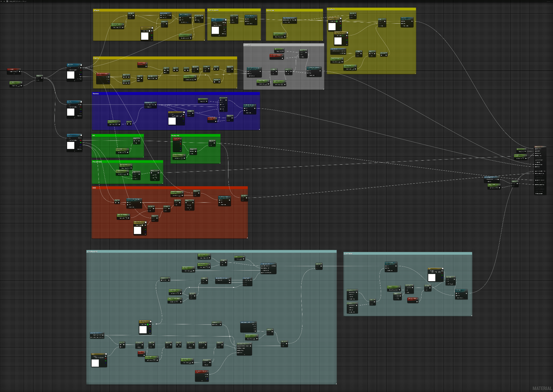553x392 pixels.
Task: Toggle white square on Tint by mask texture node
Action: [x=226, y=20]
